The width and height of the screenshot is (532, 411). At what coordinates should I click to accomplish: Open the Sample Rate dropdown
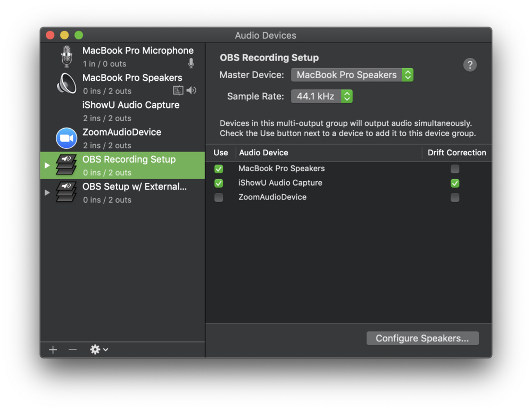click(322, 96)
